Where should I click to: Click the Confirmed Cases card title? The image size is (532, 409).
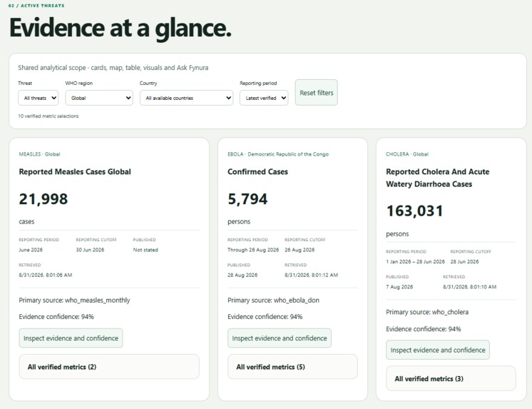[258, 171]
